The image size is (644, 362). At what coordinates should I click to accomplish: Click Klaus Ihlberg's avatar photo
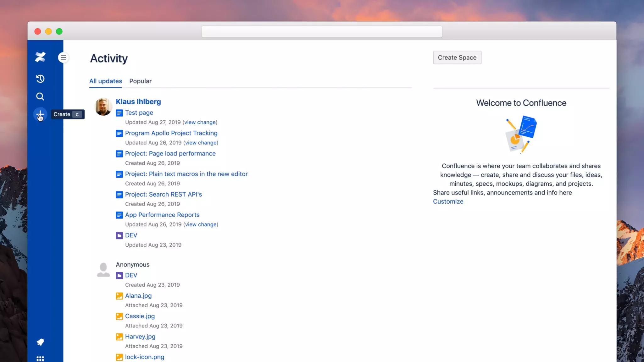(103, 107)
